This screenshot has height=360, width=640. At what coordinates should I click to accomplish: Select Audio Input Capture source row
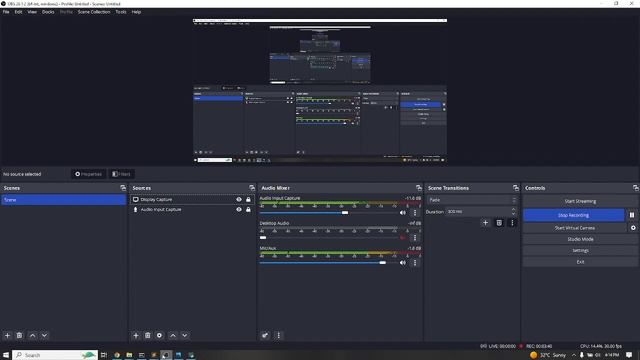pyautogui.click(x=192, y=209)
